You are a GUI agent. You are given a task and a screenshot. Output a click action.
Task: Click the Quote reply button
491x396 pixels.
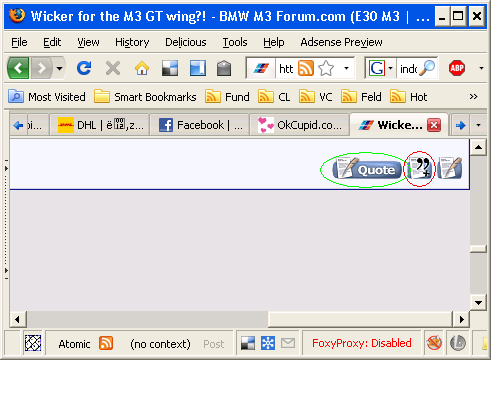(x=367, y=170)
